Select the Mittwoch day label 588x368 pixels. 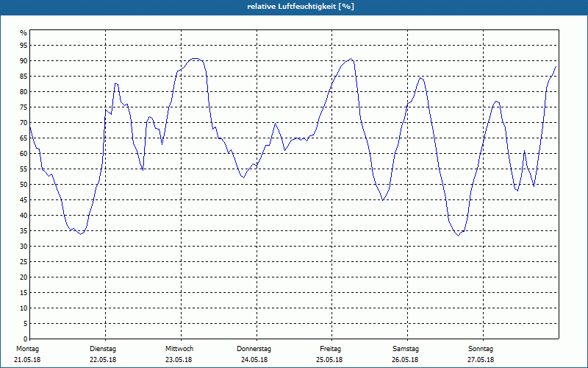(x=179, y=349)
